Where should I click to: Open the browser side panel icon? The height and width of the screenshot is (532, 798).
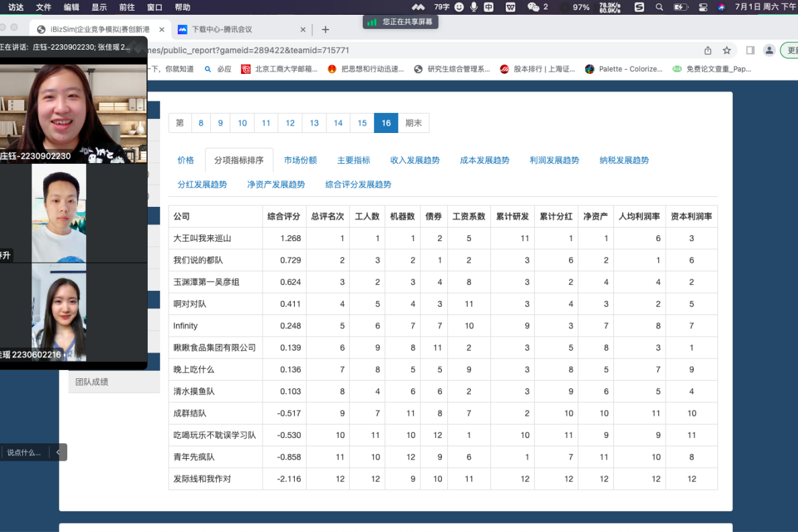tap(750, 50)
